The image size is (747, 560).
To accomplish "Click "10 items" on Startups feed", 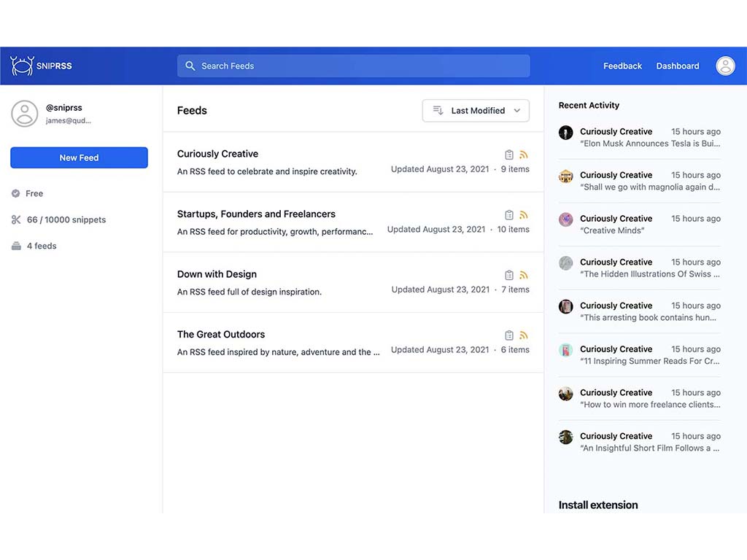I will click(x=513, y=229).
